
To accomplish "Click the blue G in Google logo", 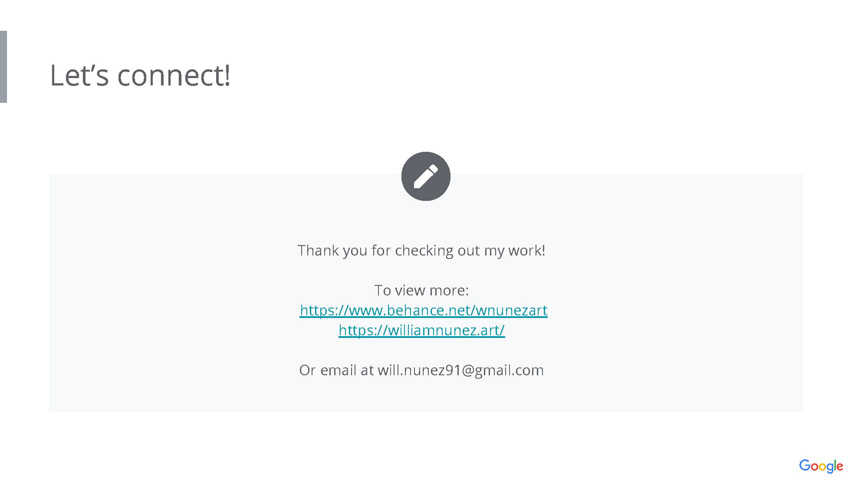I will pyautogui.click(x=805, y=465).
